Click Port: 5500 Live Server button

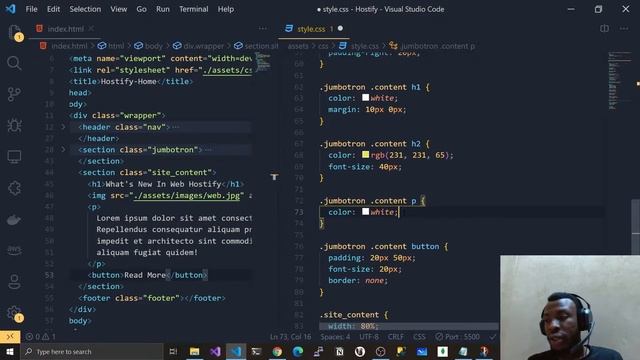(458, 337)
